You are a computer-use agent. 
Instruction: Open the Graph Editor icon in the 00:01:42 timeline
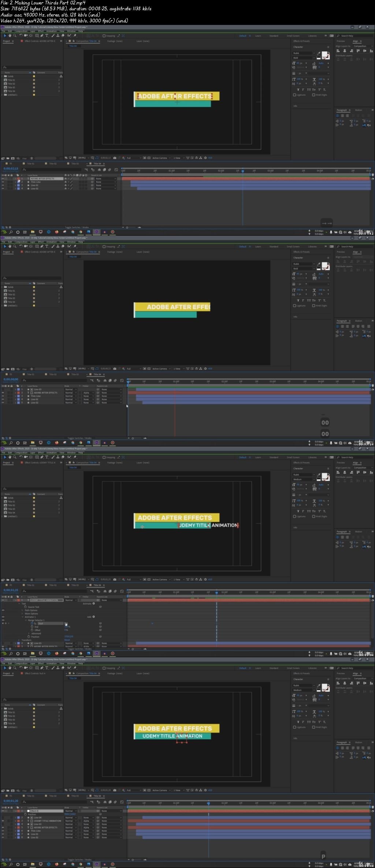coord(116,170)
